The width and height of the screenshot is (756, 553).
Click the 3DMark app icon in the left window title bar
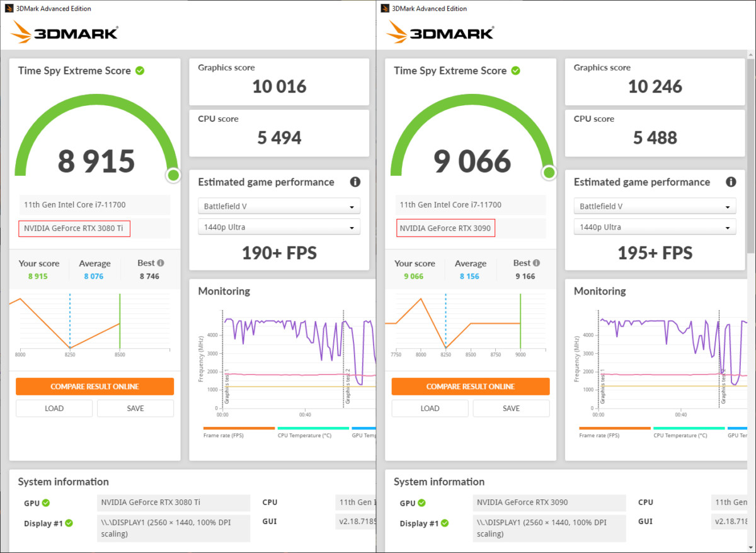[x=8, y=8]
